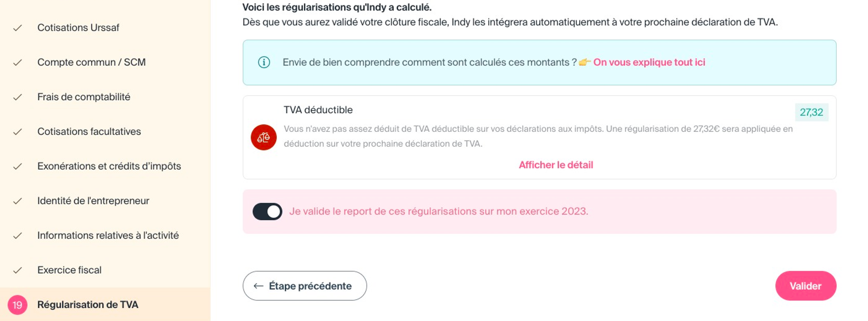Viewport: 868px width, 321px height.
Task: Click the checkmark beside Cotisations Urssaf
Action: coord(17,28)
